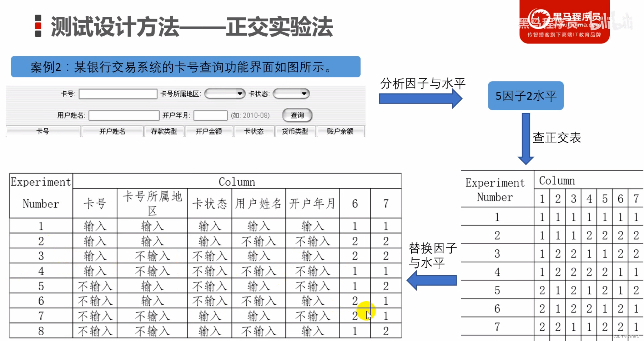Click 输入 under 卡状态 in row 7
This screenshot has width=644, height=341.
click(210, 316)
